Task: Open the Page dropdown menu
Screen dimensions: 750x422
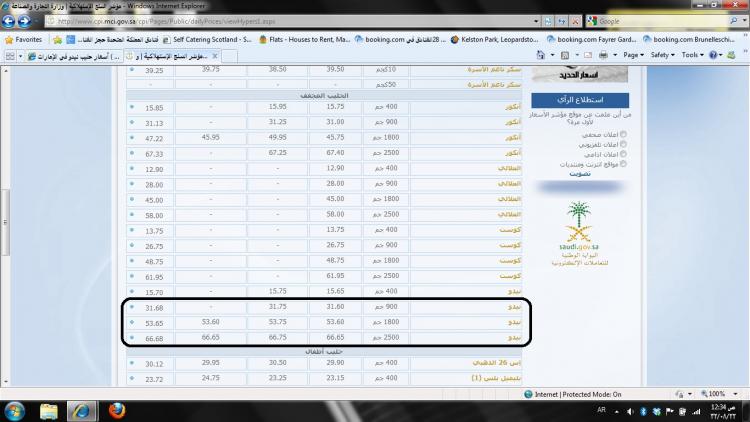Action: pos(632,55)
